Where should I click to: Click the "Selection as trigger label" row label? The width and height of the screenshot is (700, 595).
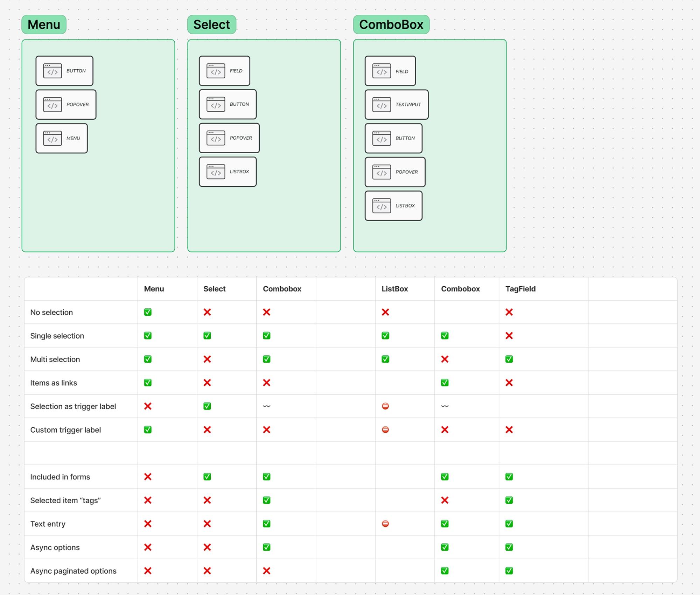pyautogui.click(x=73, y=406)
